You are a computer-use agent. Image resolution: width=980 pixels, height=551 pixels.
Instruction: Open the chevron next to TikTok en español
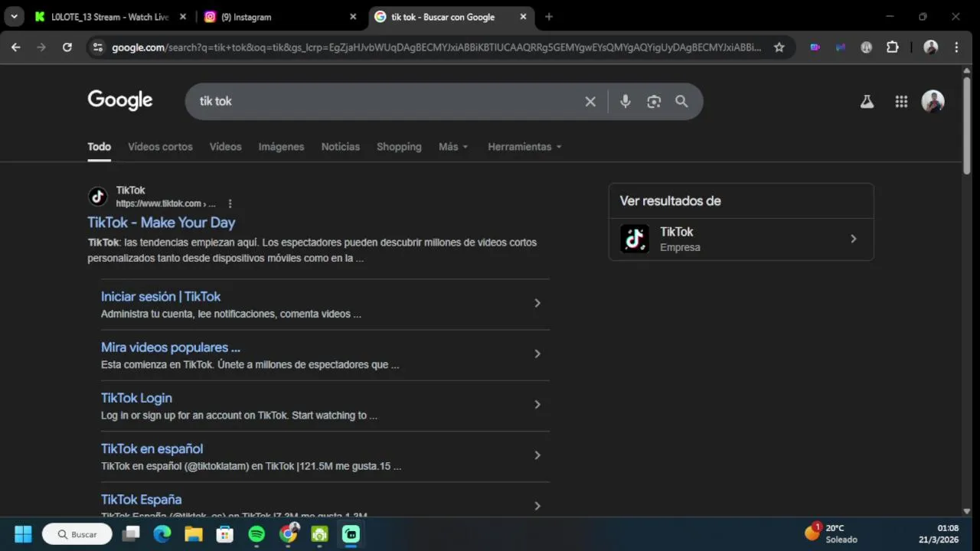pyautogui.click(x=537, y=455)
